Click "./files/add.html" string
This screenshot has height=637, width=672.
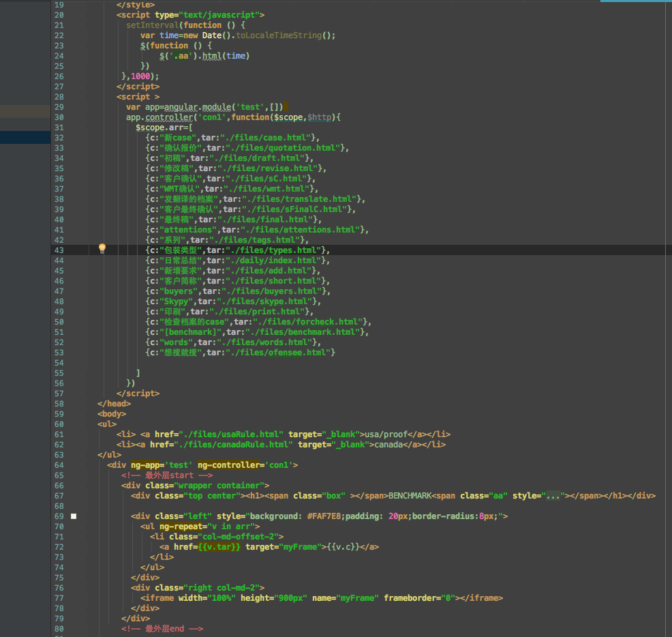(269, 271)
